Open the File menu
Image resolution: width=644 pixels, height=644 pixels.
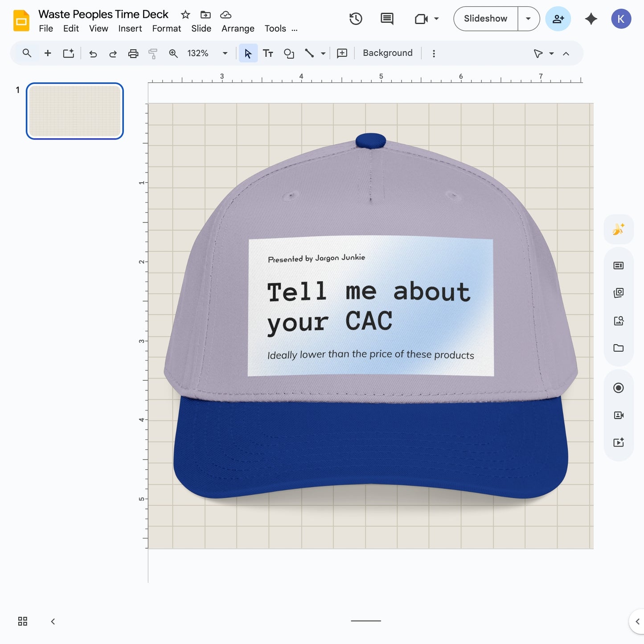[x=45, y=28]
